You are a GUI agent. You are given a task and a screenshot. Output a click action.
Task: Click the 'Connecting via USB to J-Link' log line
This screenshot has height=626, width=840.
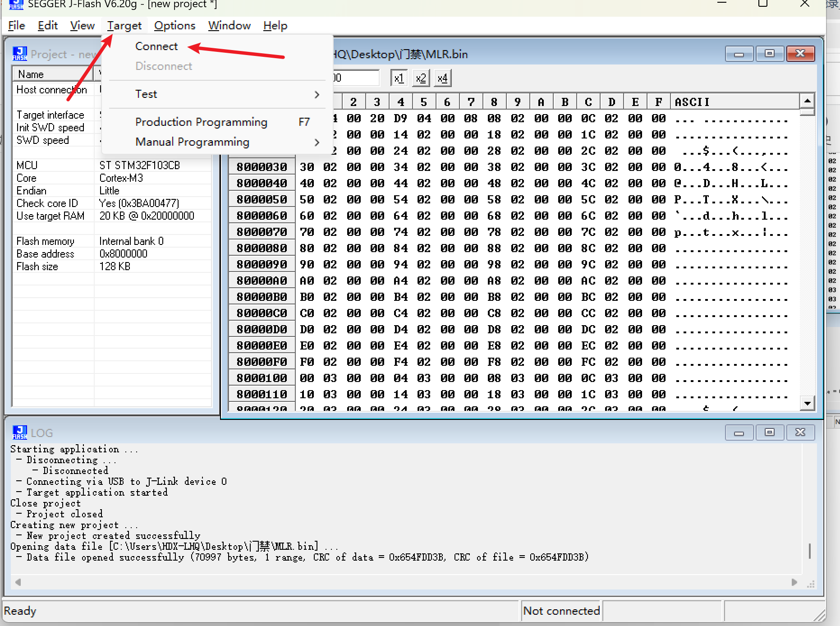122,482
